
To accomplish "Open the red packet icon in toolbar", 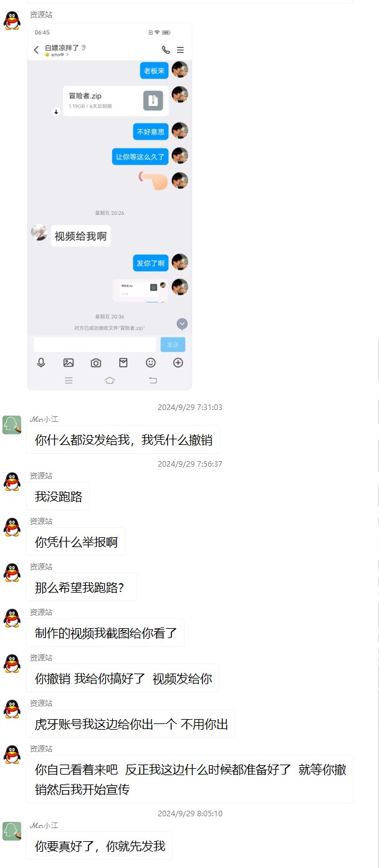I will [123, 363].
